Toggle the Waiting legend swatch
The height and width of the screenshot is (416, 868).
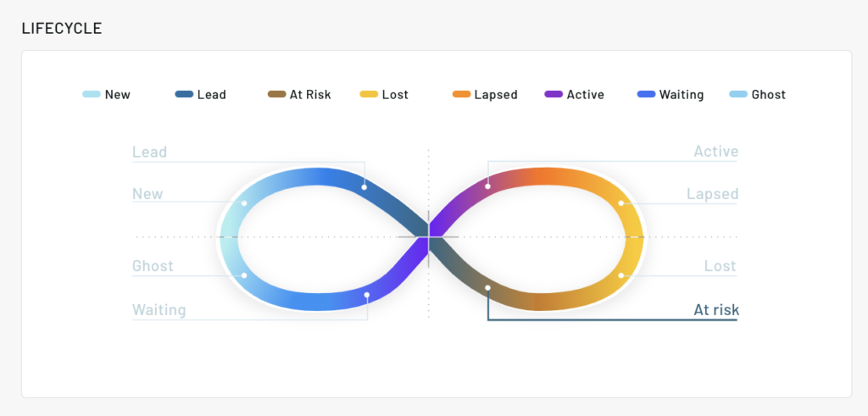tap(646, 95)
